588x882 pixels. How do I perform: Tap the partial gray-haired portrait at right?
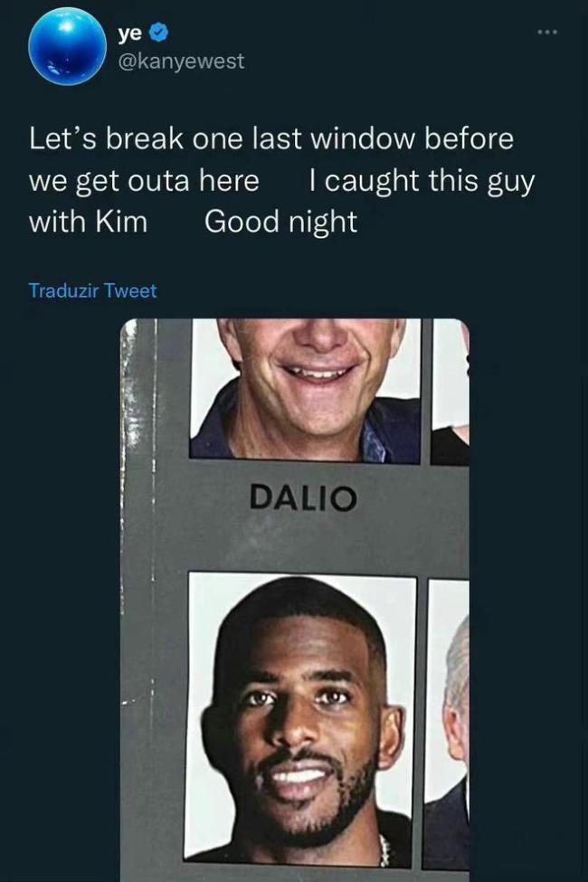(448, 725)
